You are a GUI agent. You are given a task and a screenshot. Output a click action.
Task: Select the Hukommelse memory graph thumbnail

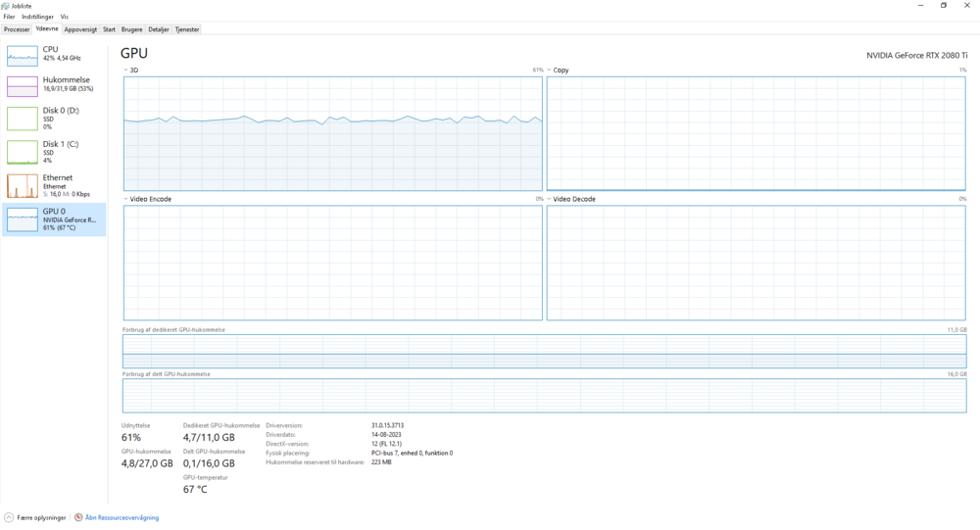(x=23, y=86)
